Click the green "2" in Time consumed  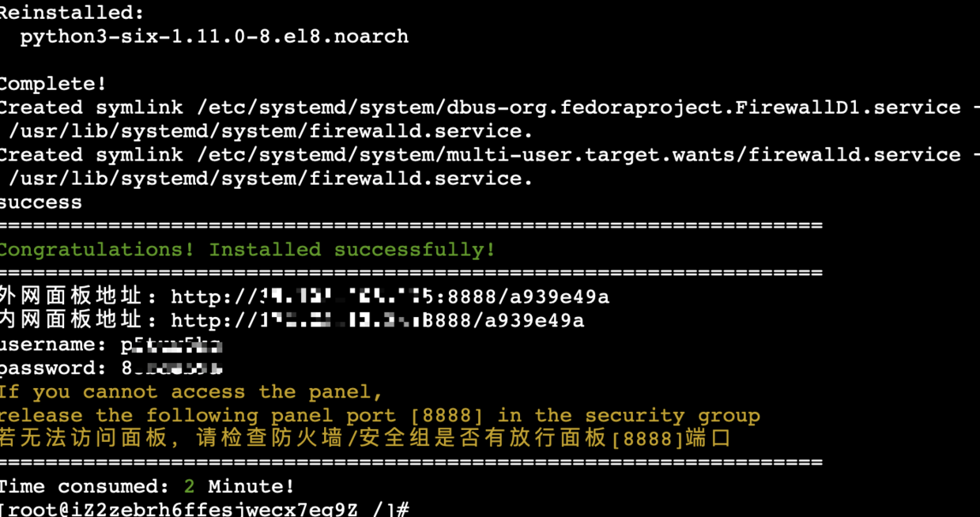(188, 487)
